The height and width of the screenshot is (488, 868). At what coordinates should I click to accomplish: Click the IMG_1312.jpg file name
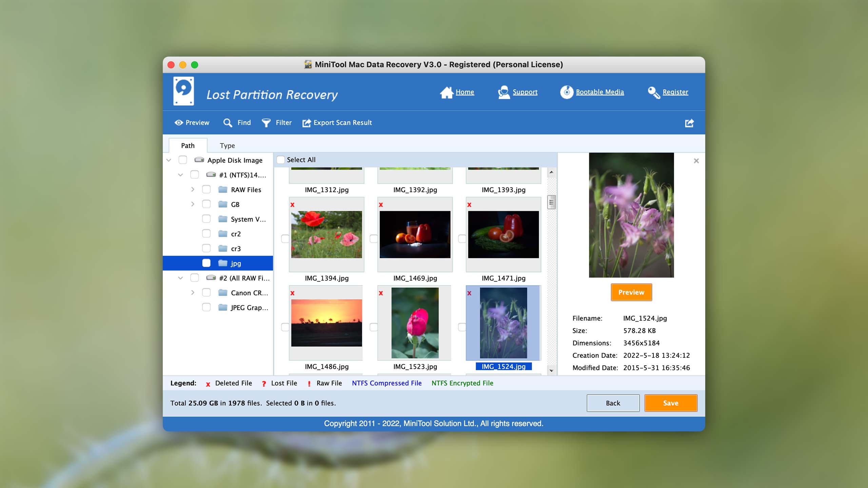(327, 190)
